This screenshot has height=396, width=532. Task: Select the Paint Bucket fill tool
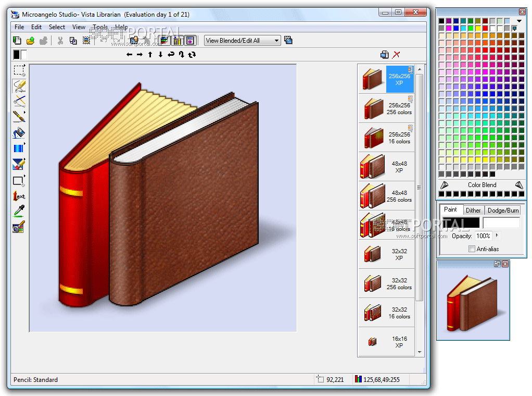click(x=19, y=133)
